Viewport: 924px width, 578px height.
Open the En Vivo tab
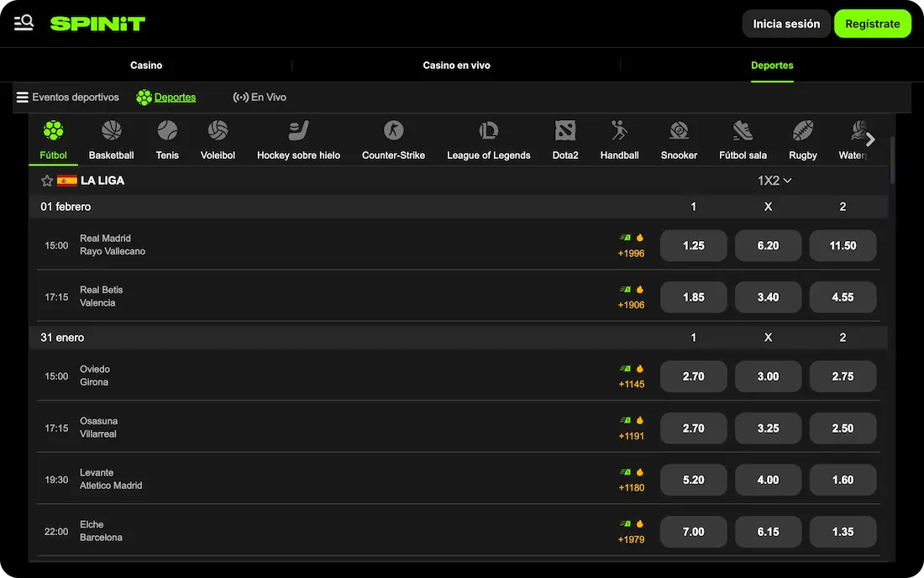pos(260,97)
